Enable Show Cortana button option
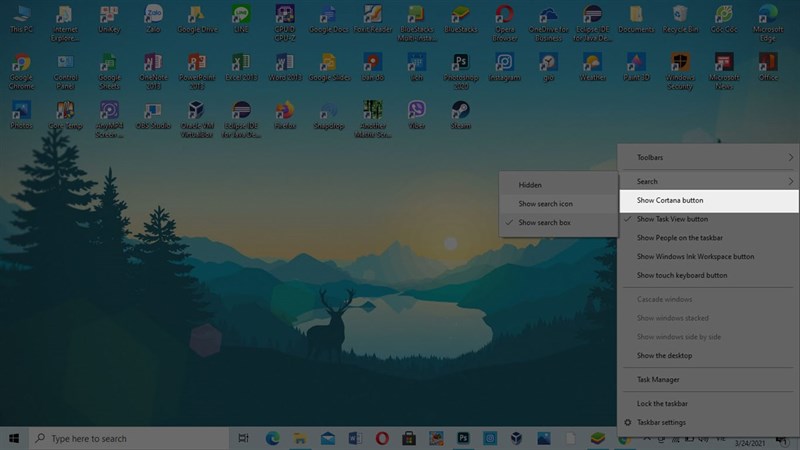The image size is (800, 450). click(x=670, y=200)
